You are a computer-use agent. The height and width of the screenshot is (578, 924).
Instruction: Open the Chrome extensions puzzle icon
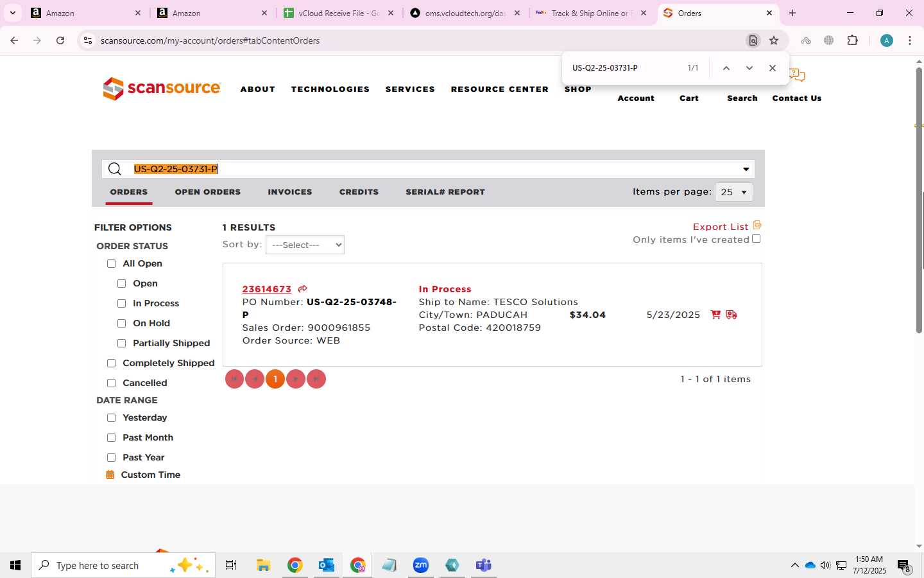(852, 40)
